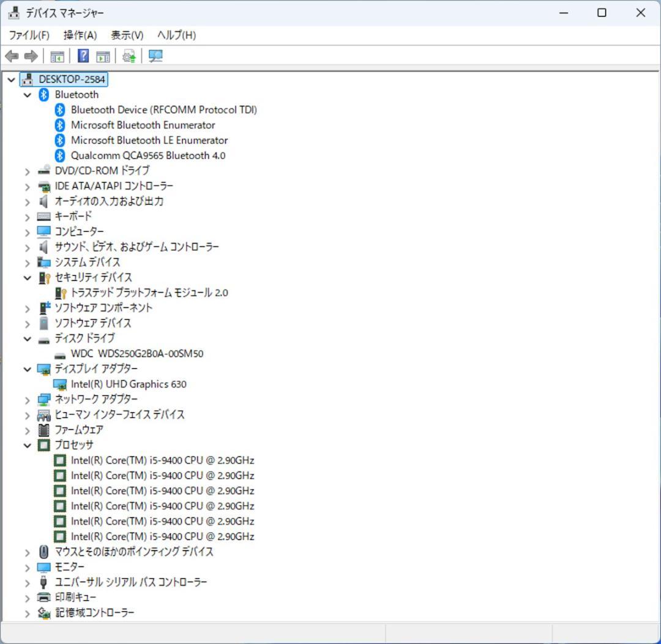661x644 pixels.
Task: Collapse the プロセッサ category
Action: (x=27, y=445)
